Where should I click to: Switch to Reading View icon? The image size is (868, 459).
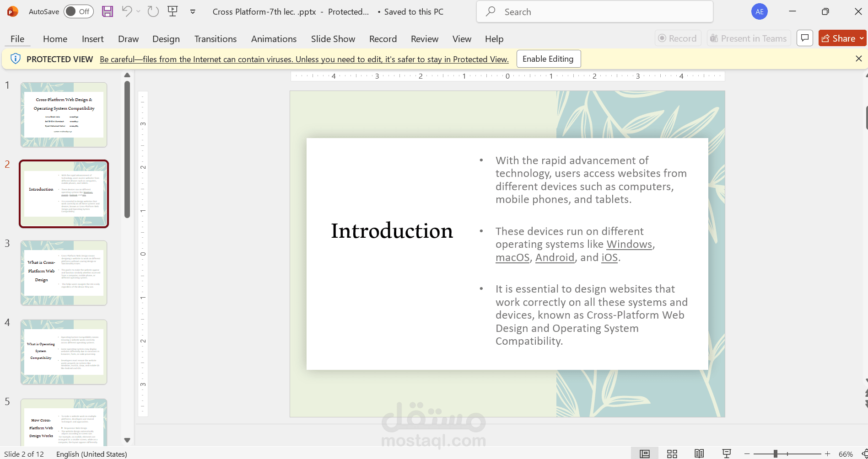[x=699, y=454]
